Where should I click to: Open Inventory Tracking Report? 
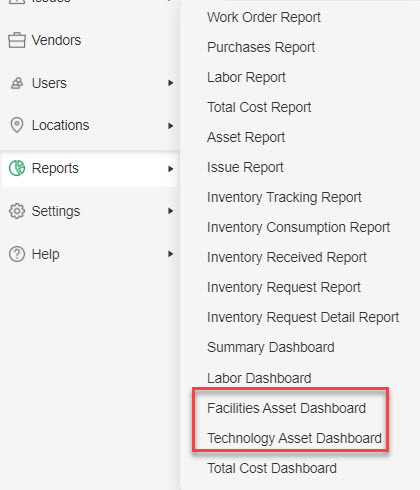point(284,197)
